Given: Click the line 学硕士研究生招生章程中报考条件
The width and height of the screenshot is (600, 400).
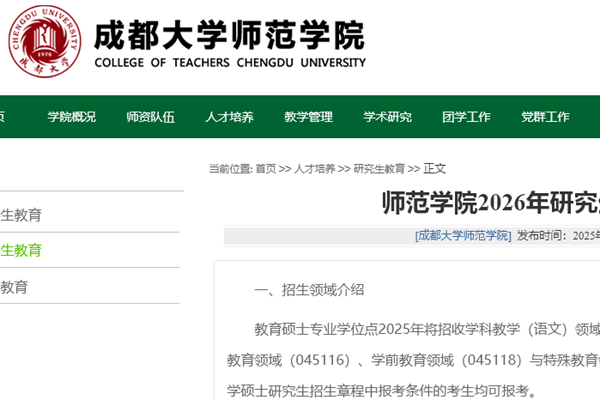Looking at the screenshot, I should tap(382, 391).
